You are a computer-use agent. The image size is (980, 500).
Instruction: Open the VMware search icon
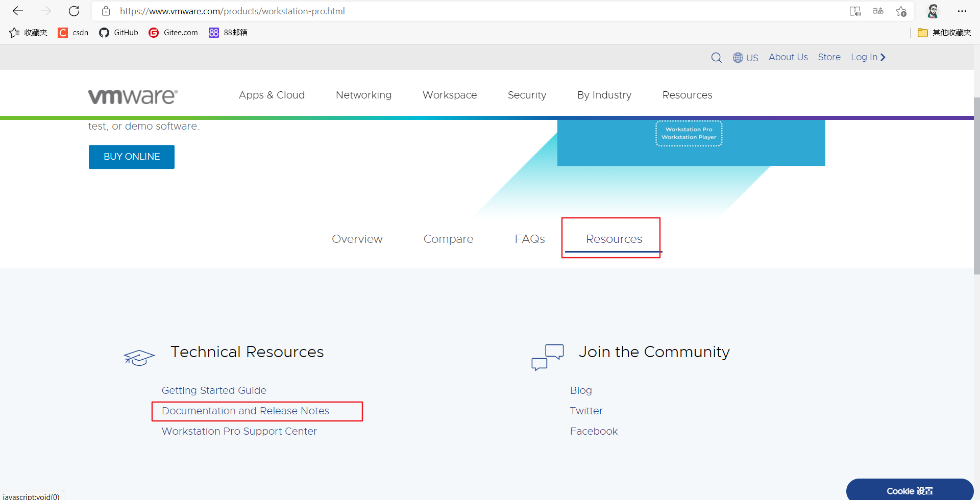tap(716, 57)
